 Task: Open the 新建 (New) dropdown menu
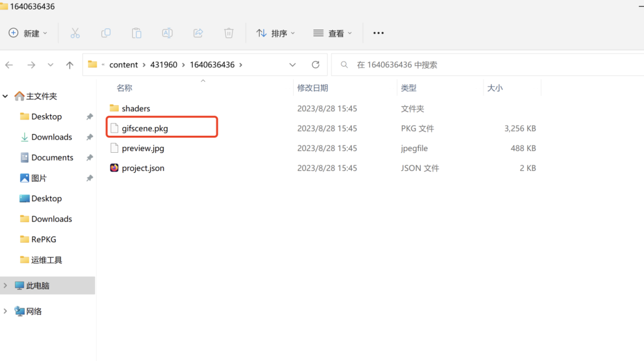(x=28, y=33)
